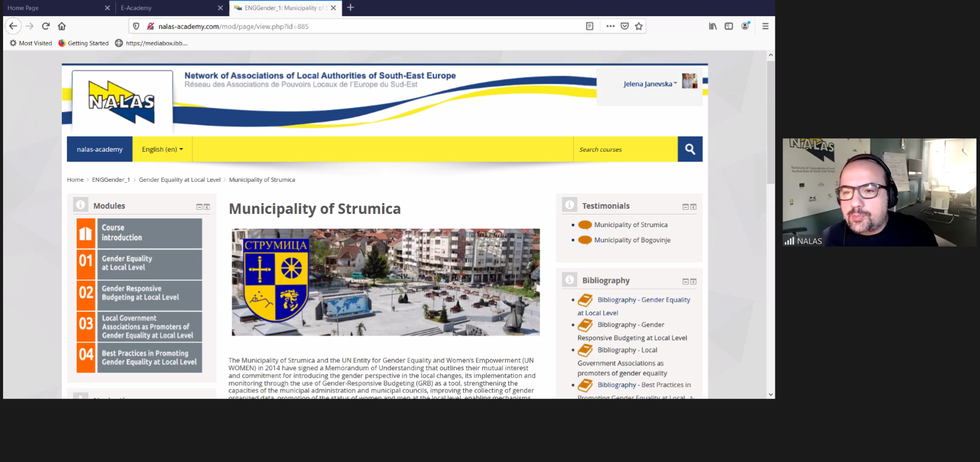Open Municipality of Strumica testimonial
Image resolution: width=980 pixels, height=462 pixels.
[x=631, y=225]
